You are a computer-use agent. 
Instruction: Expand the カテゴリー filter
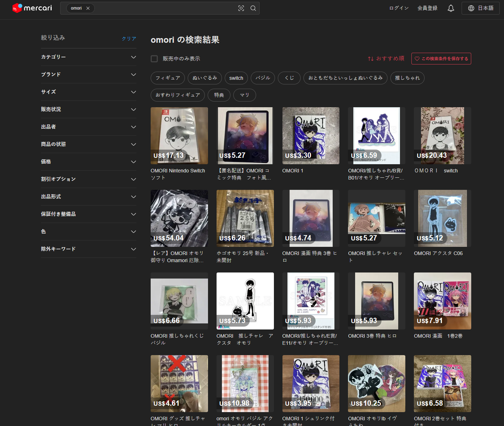coord(89,57)
